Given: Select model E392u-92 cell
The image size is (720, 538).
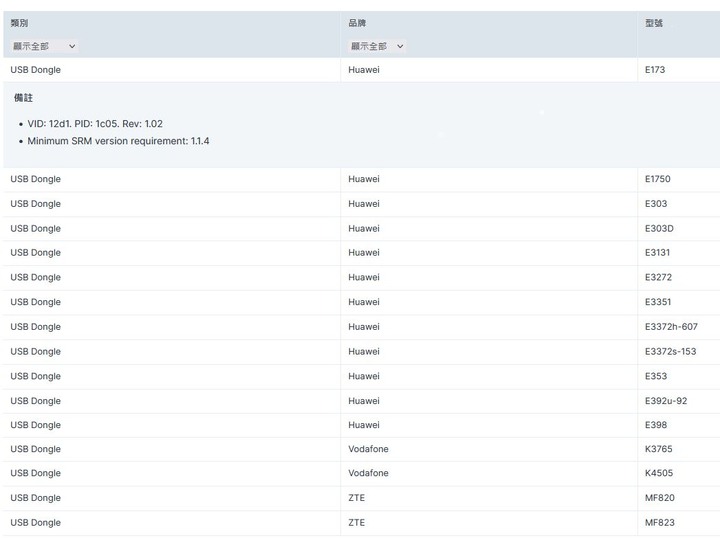Looking at the screenshot, I should click(x=666, y=401).
